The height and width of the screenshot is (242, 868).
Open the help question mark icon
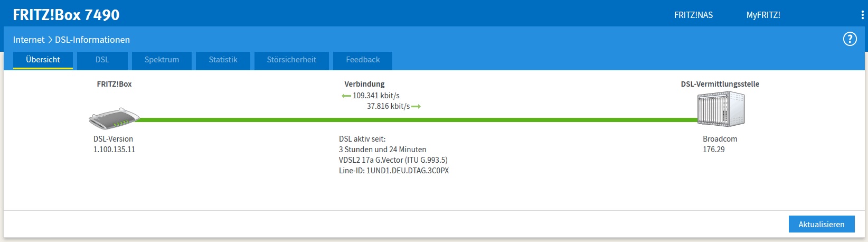coord(850,39)
